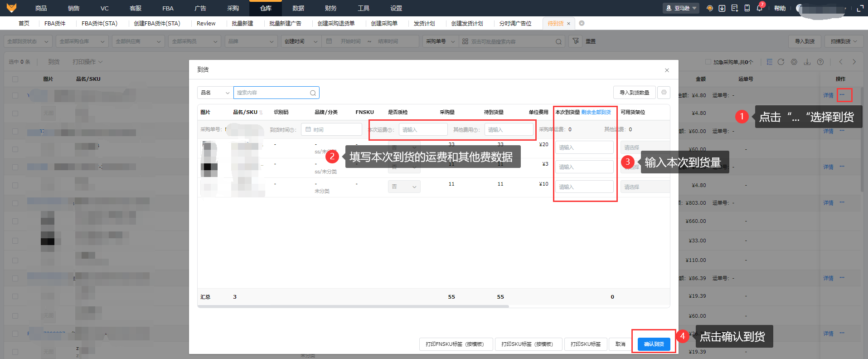Toggle the select-all checkbox in table header
This screenshot has width=868, height=359.
tap(15, 79)
